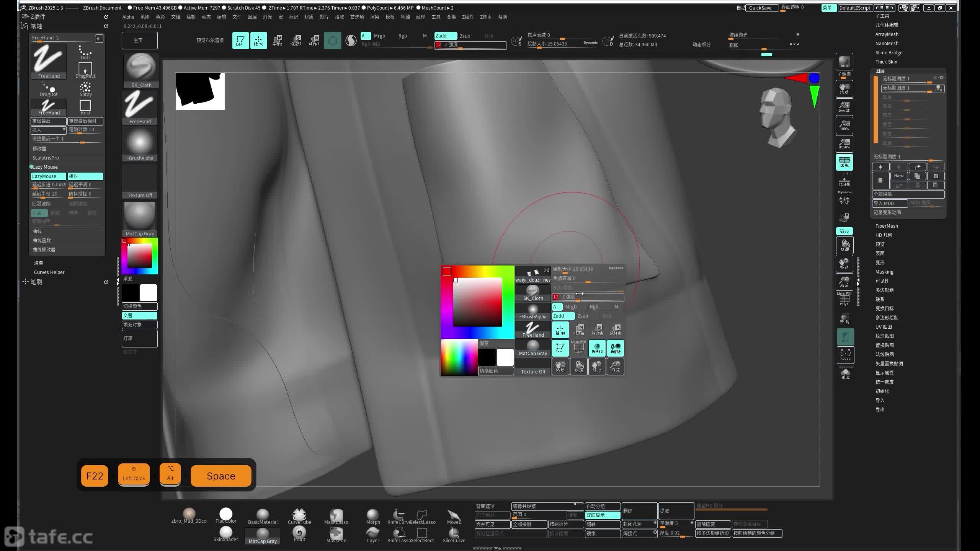Toggle the 相对 relative LazyMouse option
Screen dimensions: 980x551
(x=85, y=176)
